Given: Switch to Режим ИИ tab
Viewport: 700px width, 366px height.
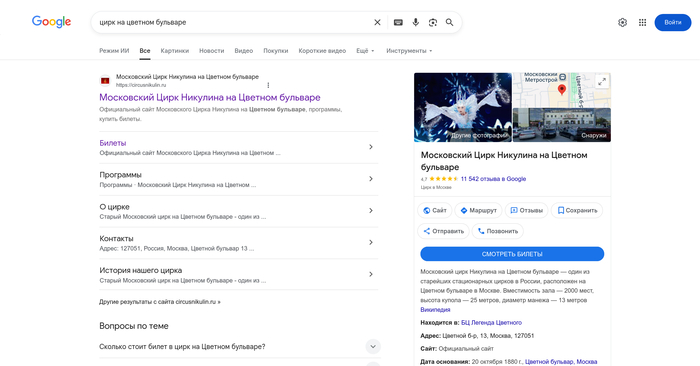Looking at the screenshot, I should point(114,51).
